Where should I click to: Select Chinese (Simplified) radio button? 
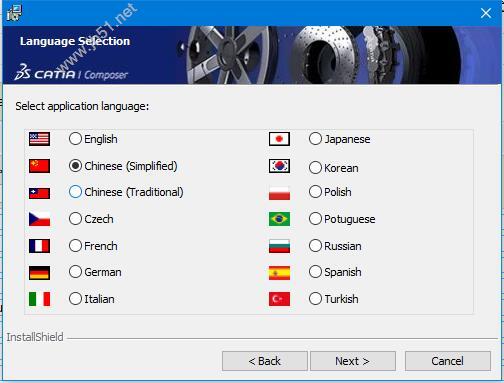coord(75,166)
